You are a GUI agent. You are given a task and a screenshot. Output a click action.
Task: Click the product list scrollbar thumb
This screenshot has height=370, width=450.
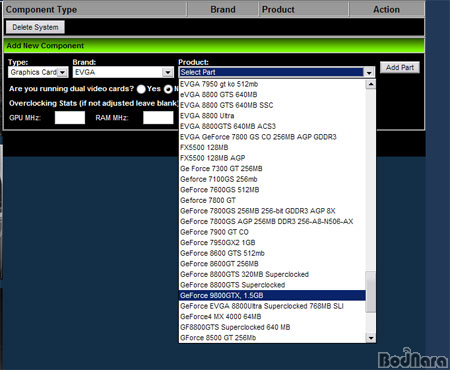coord(371,292)
